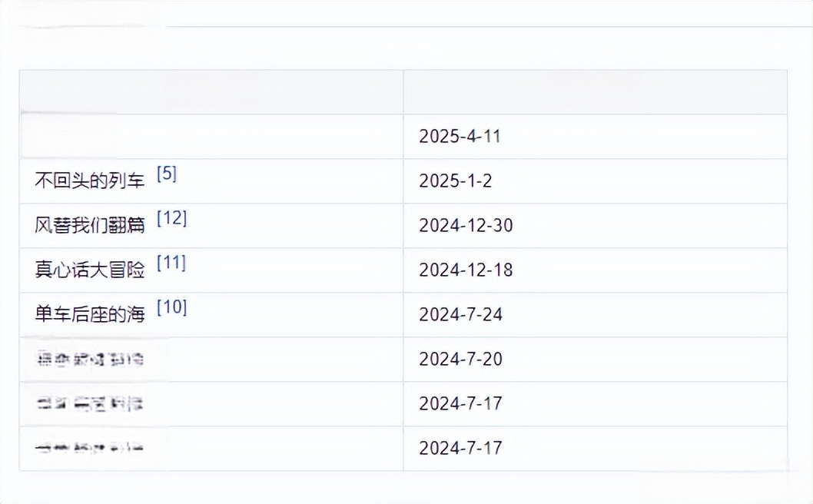Click the date 2025-4-11
This screenshot has height=504, width=813.
point(460,136)
